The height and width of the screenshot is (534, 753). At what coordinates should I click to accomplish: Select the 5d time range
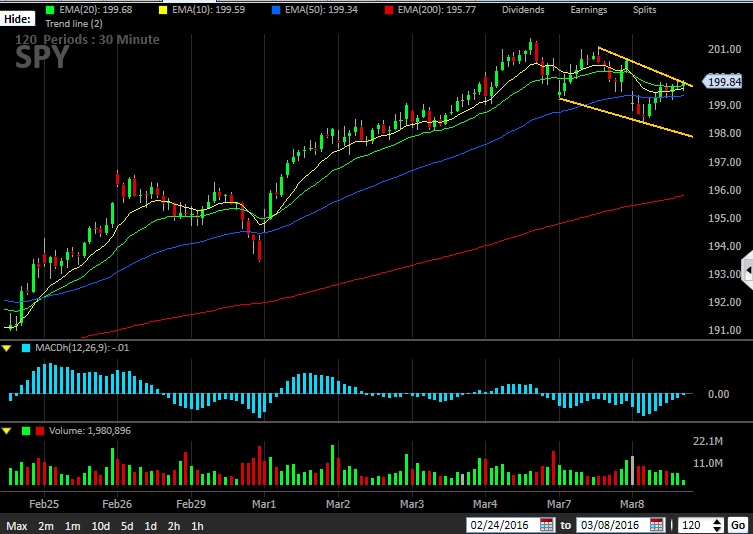127,526
